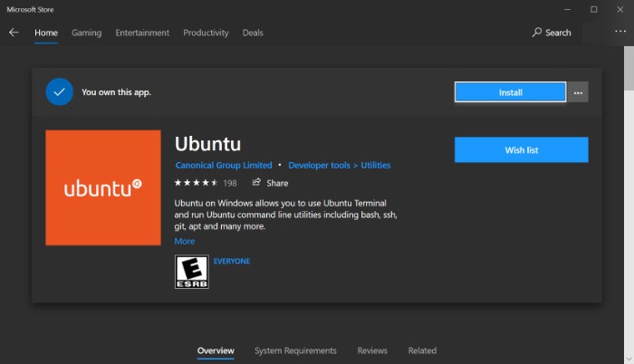Image resolution: width=634 pixels, height=364 pixels.
Task: Click the blue checkmark ownership icon
Action: point(59,91)
